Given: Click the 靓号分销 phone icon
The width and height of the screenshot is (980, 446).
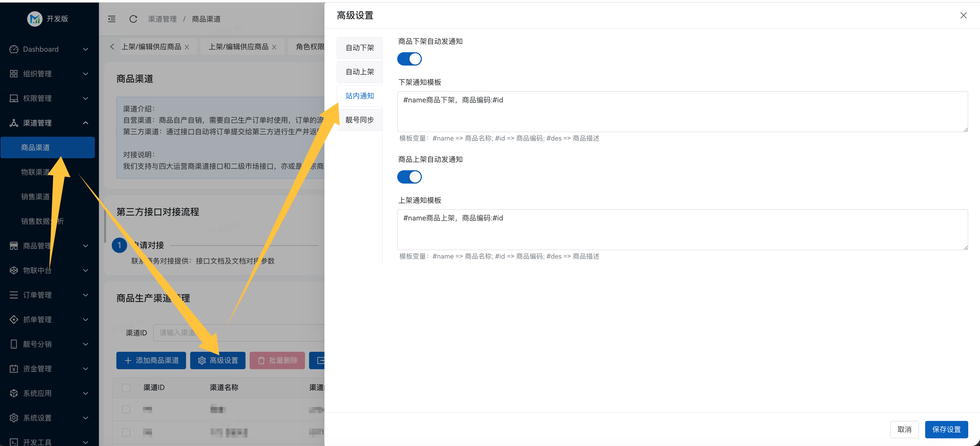Looking at the screenshot, I should coord(14,344).
